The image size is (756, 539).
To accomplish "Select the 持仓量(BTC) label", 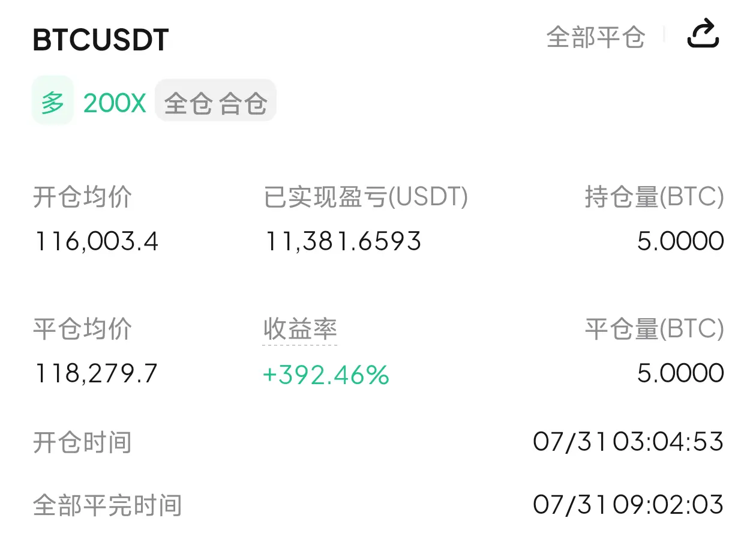I will tap(655, 197).
